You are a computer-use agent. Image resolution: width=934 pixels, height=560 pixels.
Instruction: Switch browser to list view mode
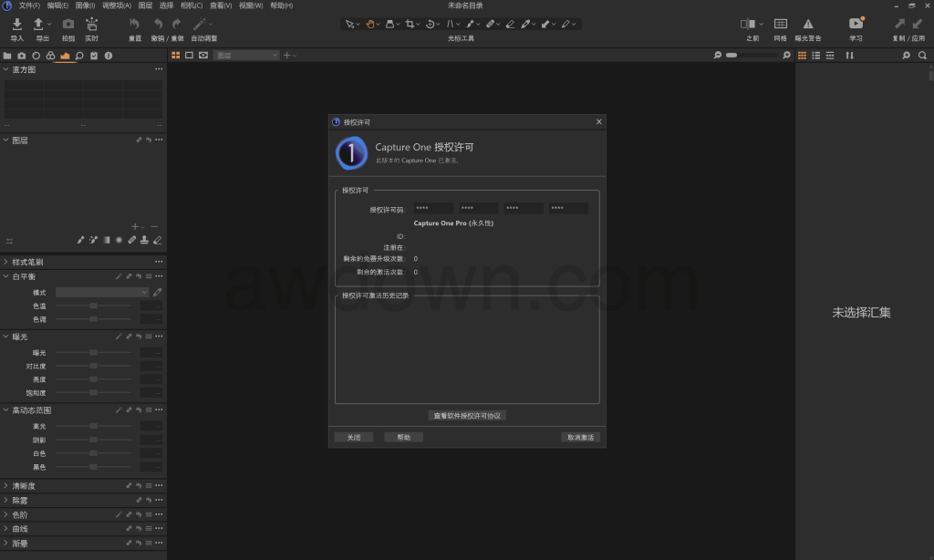click(815, 56)
